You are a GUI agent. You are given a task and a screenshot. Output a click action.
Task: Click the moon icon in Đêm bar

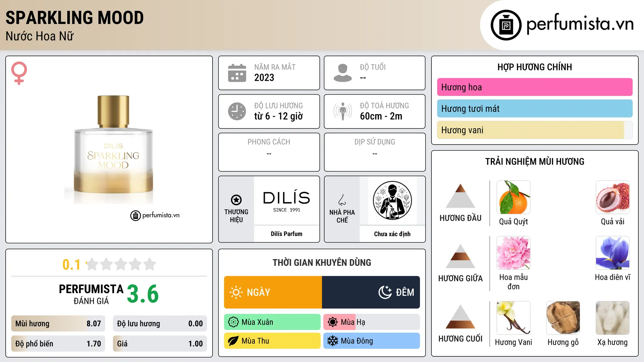(385, 292)
